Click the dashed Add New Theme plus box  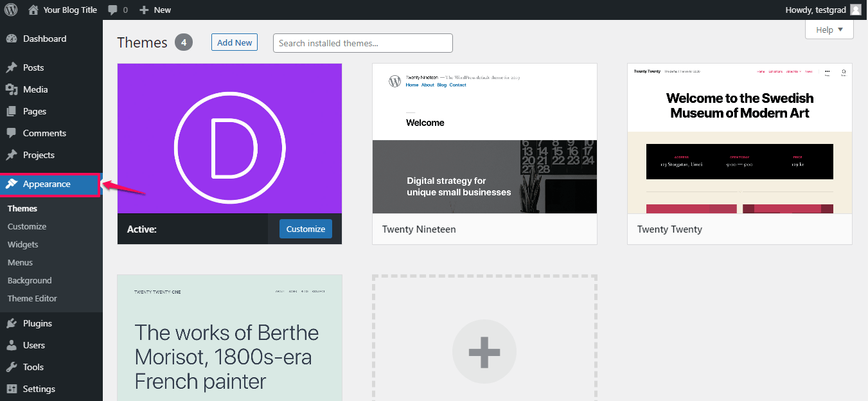click(484, 352)
